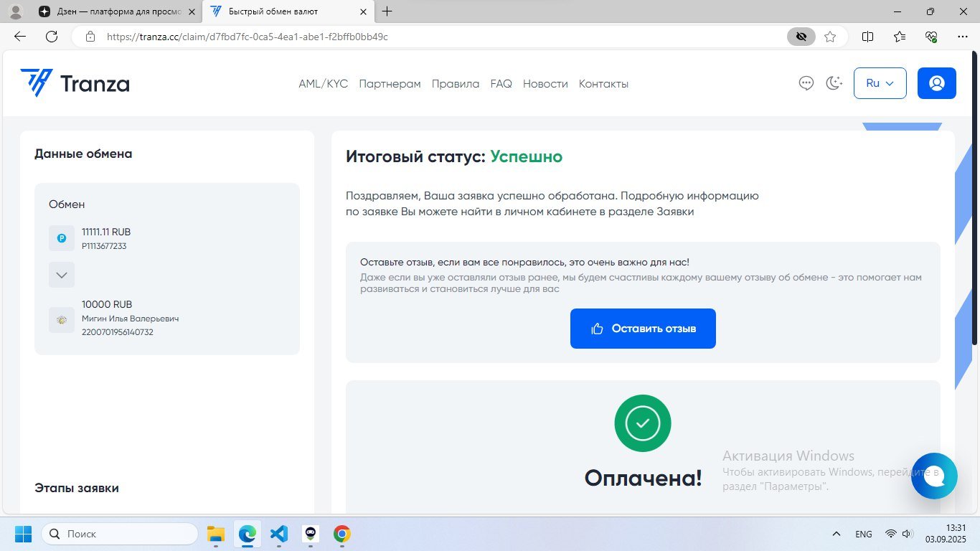Click the Оставить отзыв button
This screenshot has width=980, height=551.
[643, 329]
